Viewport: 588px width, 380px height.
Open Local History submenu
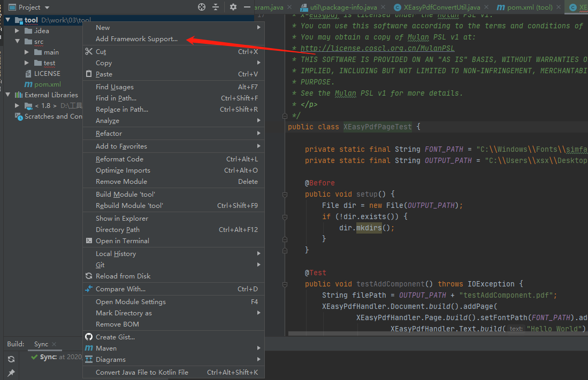tap(173, 253)
